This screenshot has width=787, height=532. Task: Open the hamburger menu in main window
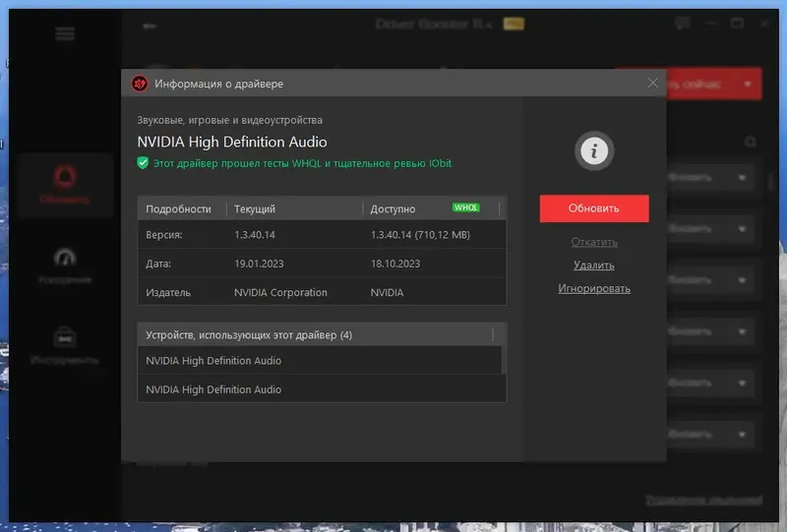pyautogui.click(x=65, y=33)
